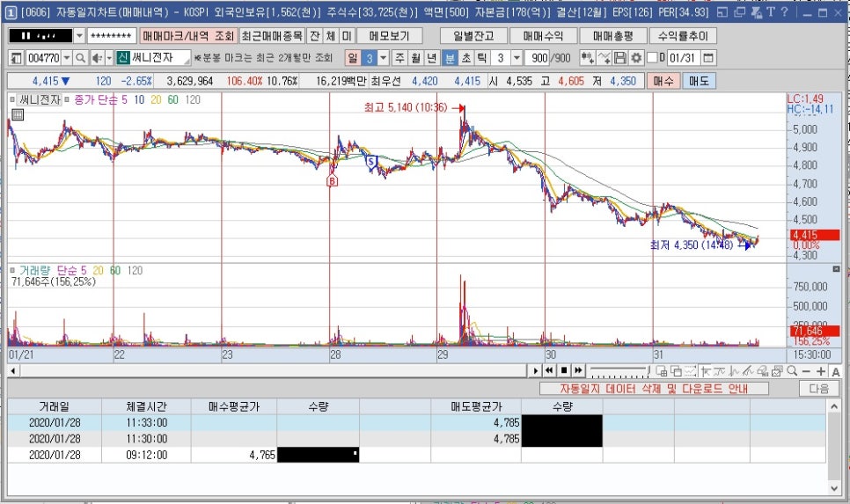
Task: Switch to the 매매총평 tab
Action: (x=613, y=36)
